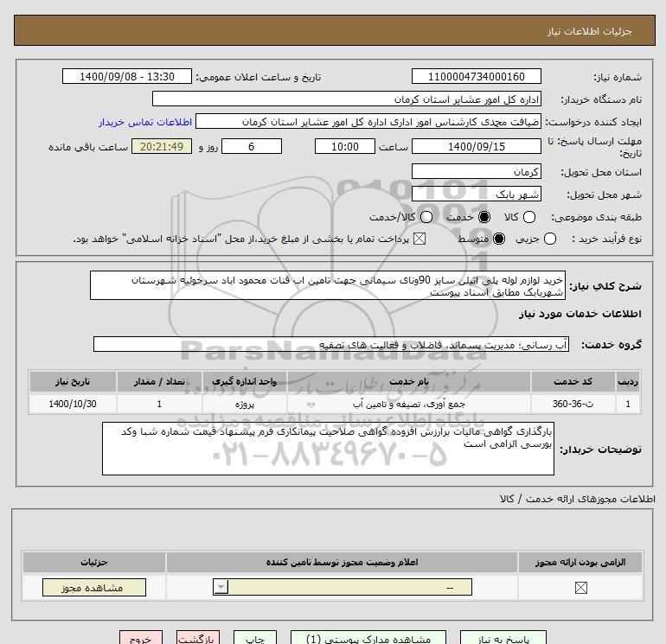
Task: Click the remaining days field showing 6
Action: point(252,146)
